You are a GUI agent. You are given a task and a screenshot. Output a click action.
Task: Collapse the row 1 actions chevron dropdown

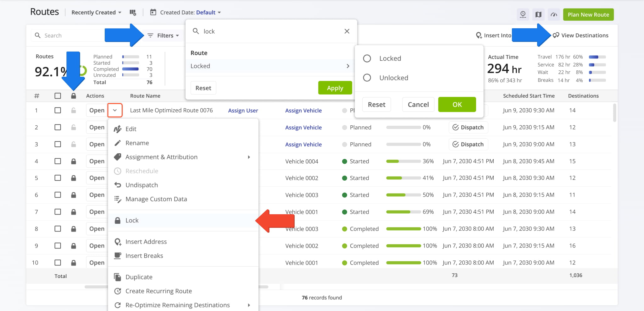115,110
